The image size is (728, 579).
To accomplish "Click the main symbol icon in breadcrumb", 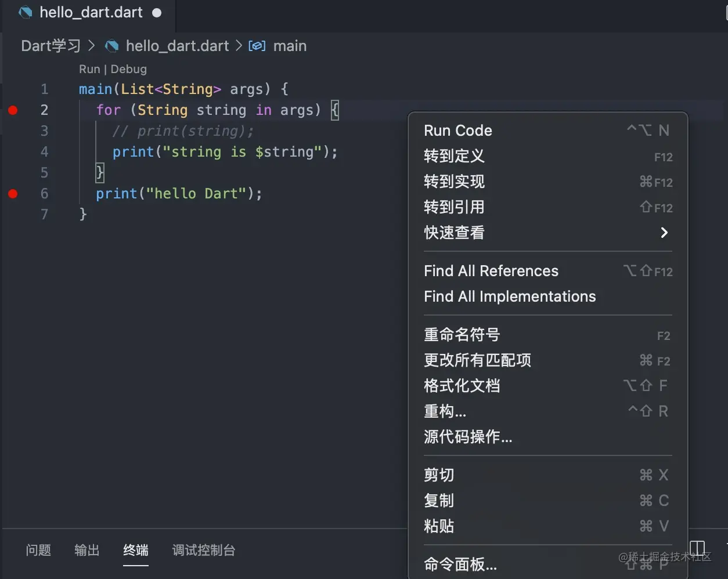I will point(257,46).
